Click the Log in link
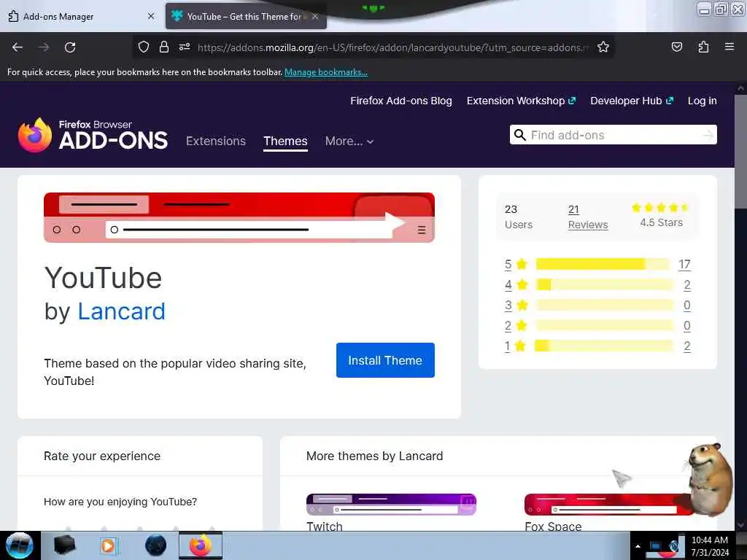This screenshot has height=560, width=747. click(x=703, y=101)
